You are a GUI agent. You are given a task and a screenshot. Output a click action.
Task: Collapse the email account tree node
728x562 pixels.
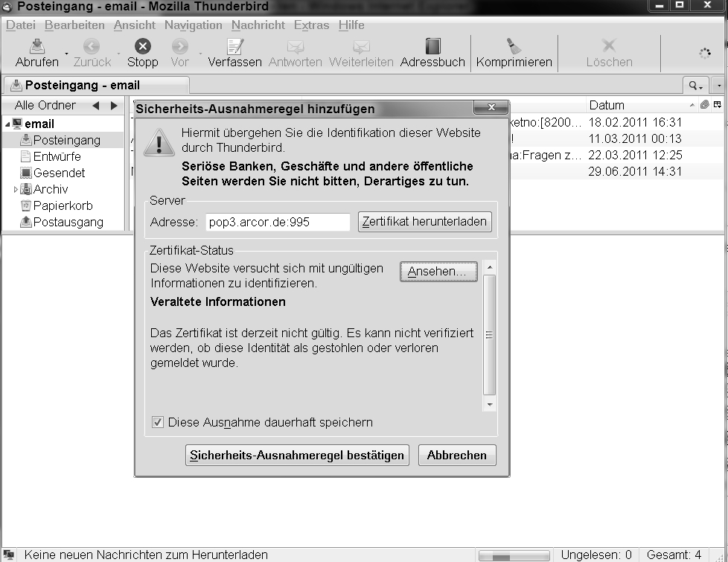(x=7, y=124)
